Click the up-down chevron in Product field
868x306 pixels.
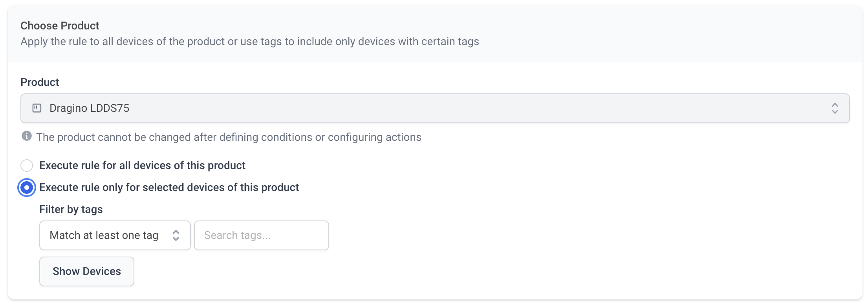[x=835, y=108]
